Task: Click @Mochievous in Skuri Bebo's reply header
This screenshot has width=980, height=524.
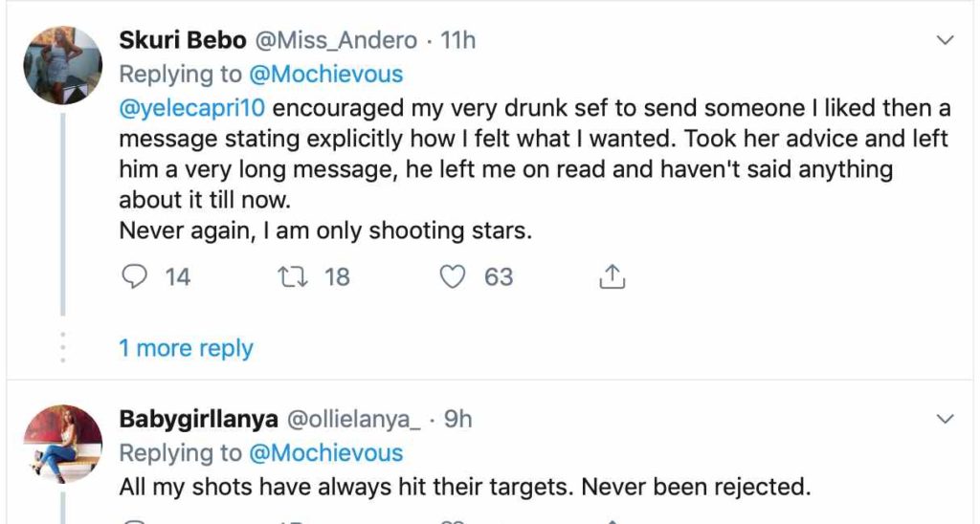Action: tap(327, 74)
